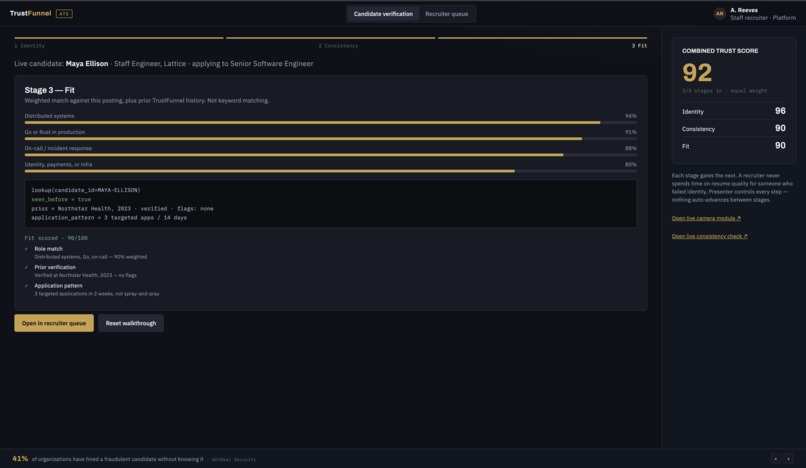Click the Reset walkthrough button
This screenshot has width=806, height=468.
(131, 323)
